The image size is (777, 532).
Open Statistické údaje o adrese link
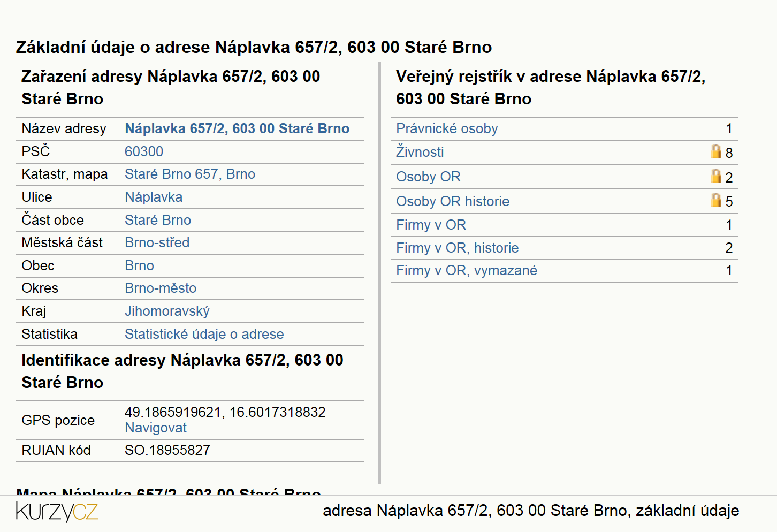pyautogui.click(x=204, y=334)
